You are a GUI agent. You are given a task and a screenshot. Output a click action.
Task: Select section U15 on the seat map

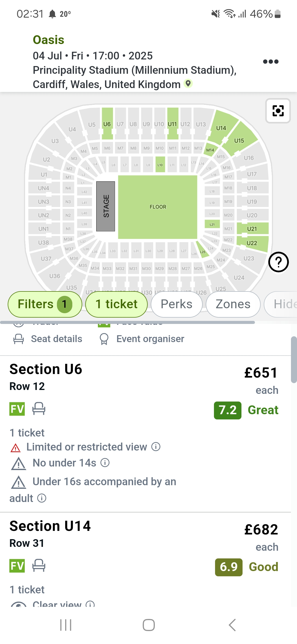click(239, 141)
